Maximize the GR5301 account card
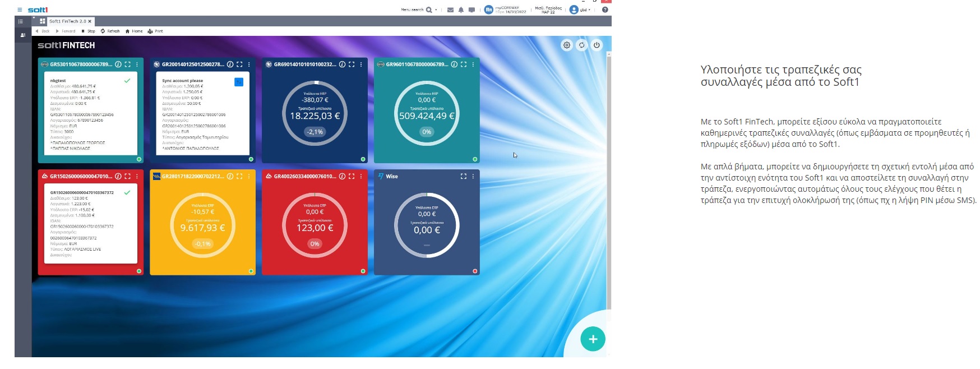 point(128,64)
